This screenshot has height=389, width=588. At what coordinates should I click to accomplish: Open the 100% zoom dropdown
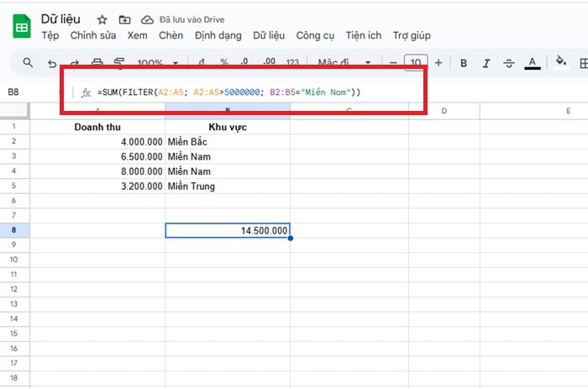click(x=155, y=63)
